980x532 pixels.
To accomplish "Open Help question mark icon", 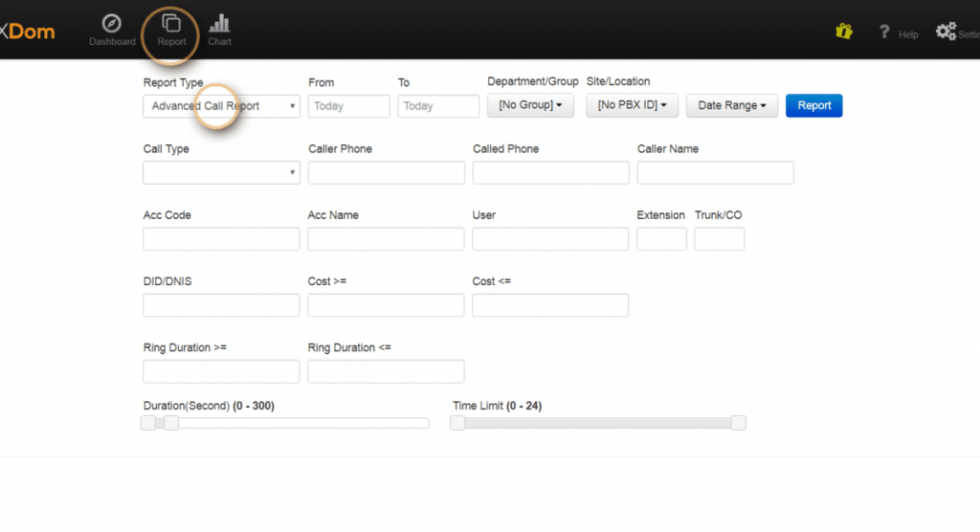I will click(885, 32).
